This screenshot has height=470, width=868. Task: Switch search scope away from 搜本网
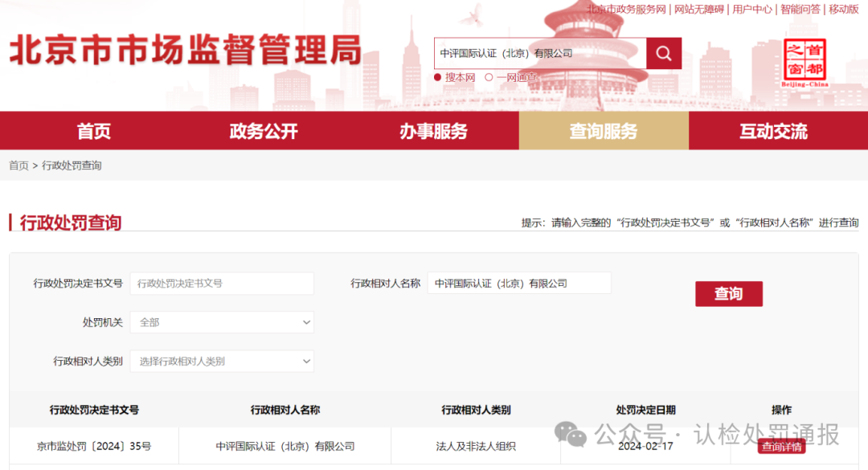point(488,77)
